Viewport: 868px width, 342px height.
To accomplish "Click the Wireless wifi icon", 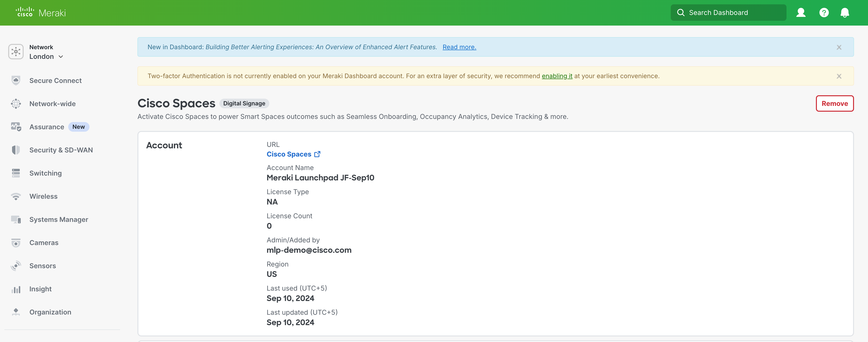I will (x=16, y=196).
